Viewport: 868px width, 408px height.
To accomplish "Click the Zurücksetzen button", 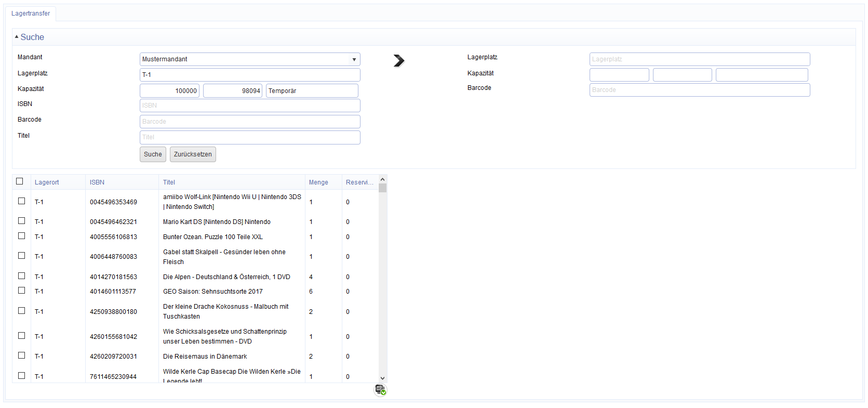I will (193, 154).
